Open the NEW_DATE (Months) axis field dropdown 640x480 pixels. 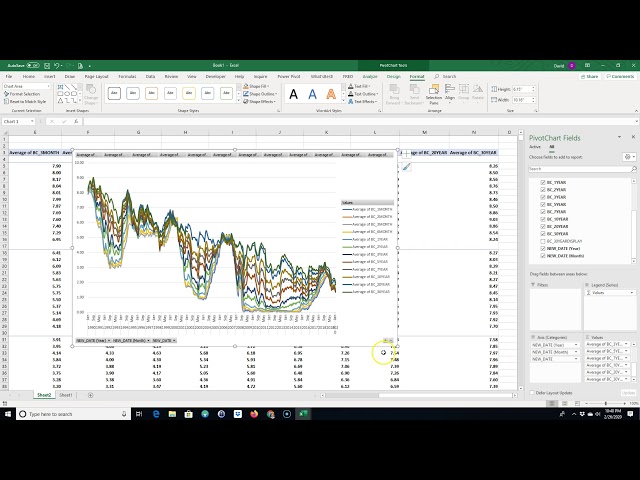click(576, 352)
